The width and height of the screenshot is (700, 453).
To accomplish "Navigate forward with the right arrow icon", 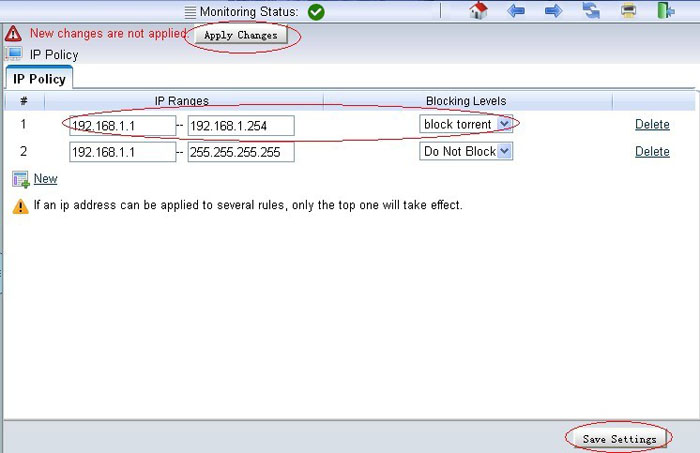I will point(554,11).
